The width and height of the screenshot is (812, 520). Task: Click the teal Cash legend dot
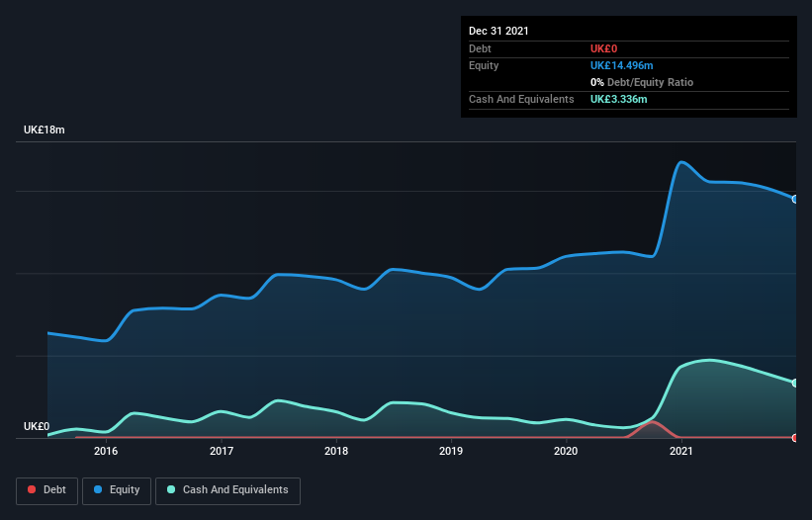point(171,489)
